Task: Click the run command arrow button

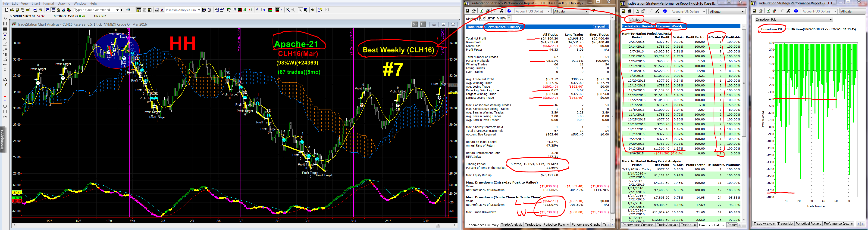Action: click(122, 10)
